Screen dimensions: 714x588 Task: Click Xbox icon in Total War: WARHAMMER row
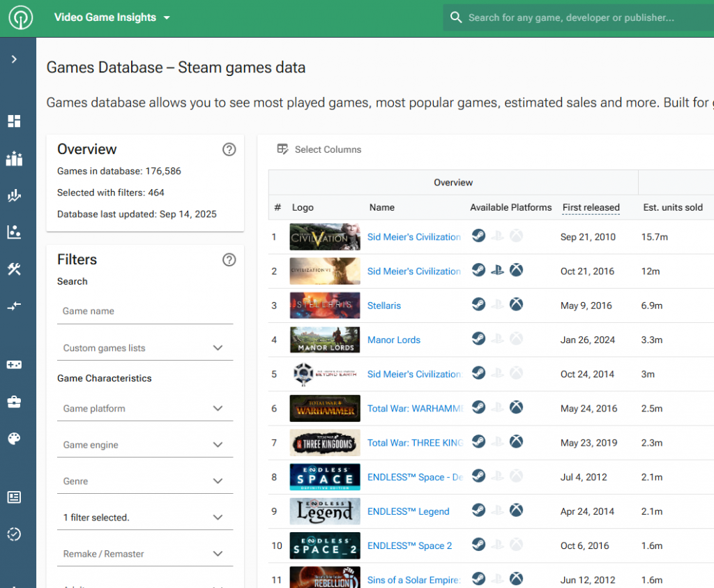coord(516,407)
